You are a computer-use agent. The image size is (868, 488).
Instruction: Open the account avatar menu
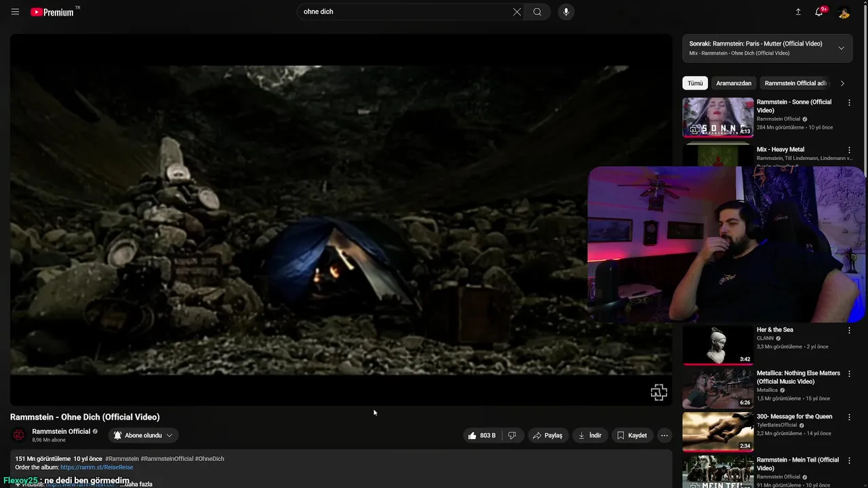tap(844, 12)
